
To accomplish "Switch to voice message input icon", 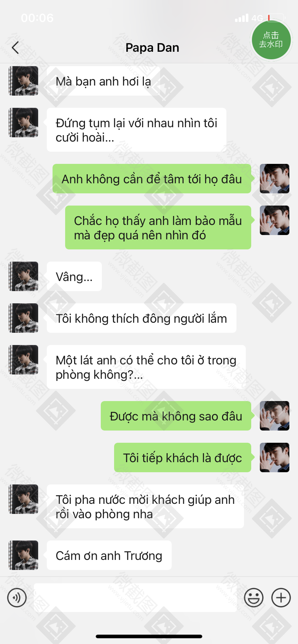I will 17,598.
